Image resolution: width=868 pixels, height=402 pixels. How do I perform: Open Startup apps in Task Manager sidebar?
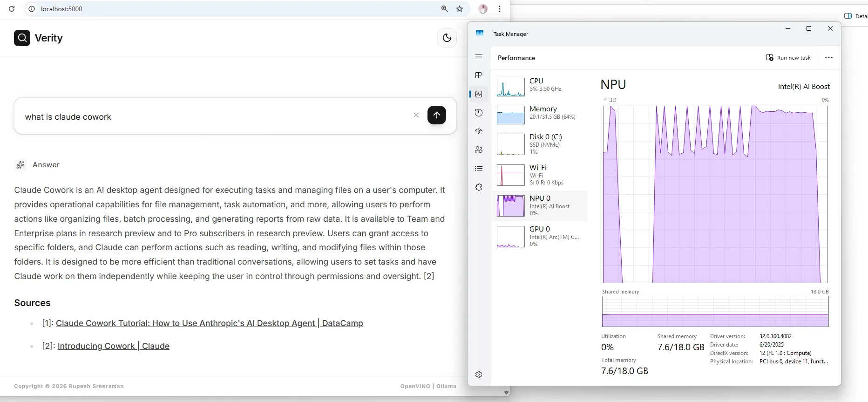click(x=479, y=131)
